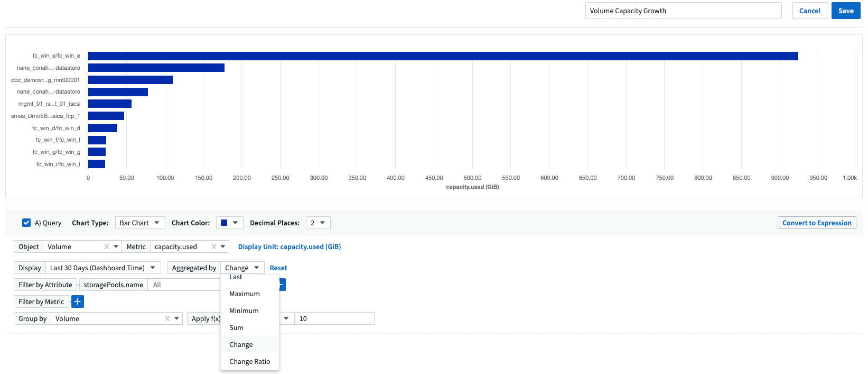Click the Volume Capacity Growth name field
The image size is (868, 375).
[x=683, y=11]
